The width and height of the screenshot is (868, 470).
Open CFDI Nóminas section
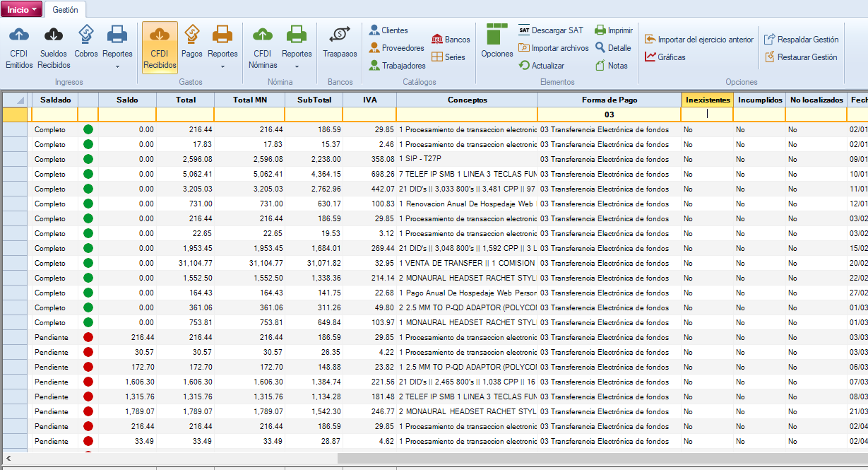coord(263,47)
